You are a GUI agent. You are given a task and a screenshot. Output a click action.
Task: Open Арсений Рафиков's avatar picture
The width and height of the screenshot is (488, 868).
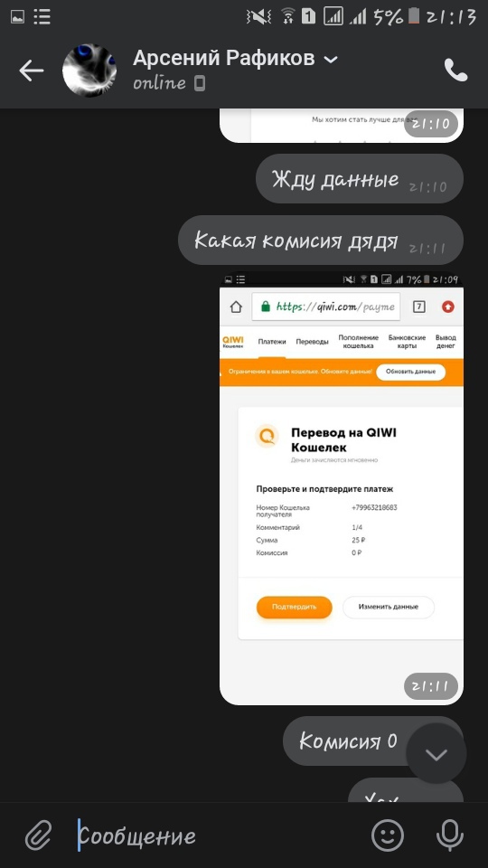click(x=89, y=71)
